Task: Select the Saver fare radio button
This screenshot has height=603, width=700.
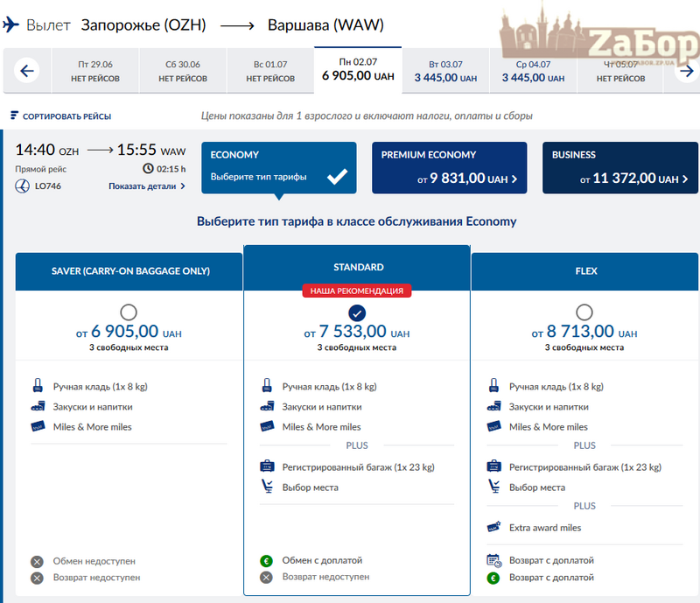Action: coord(129,312)
